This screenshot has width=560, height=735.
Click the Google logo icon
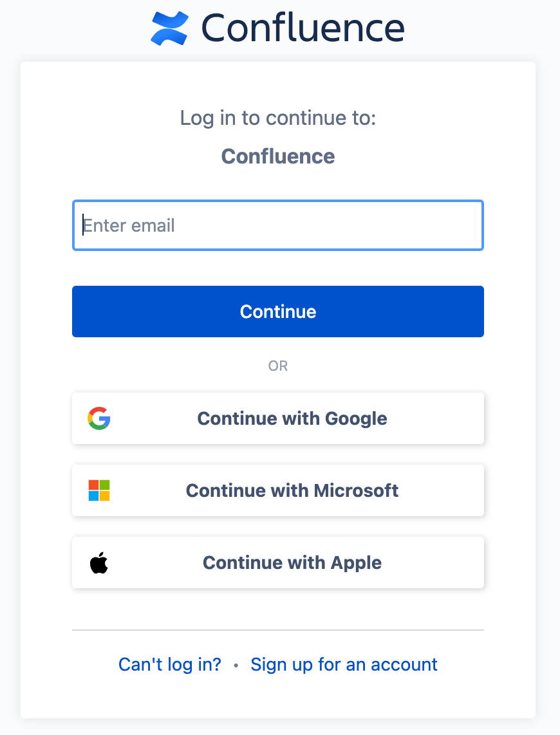[99, 418]
